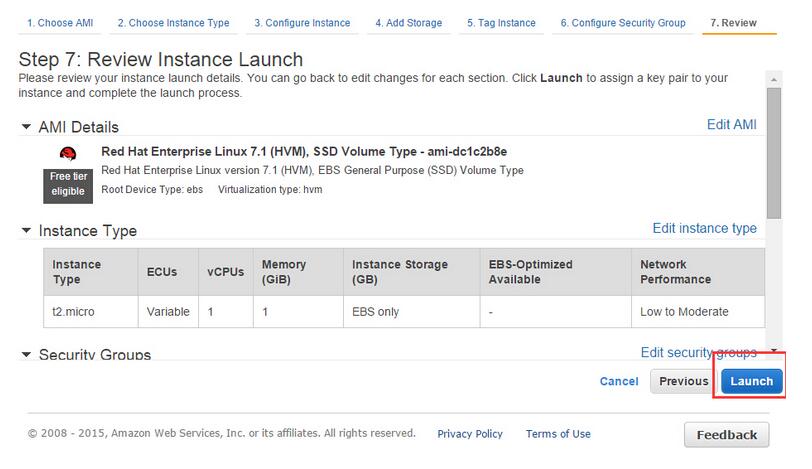Open the Add Storage step tab
Viewport: 812px width, 469px height.
coord(409,23)
